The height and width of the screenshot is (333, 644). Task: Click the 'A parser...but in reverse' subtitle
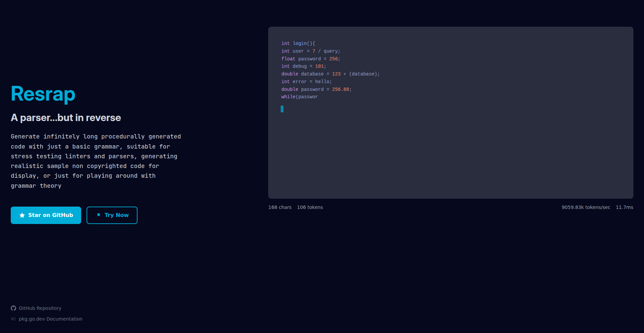[66, 118]
